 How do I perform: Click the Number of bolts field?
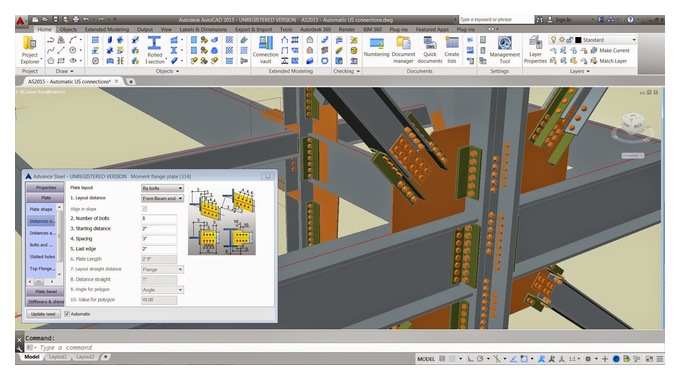159,219
